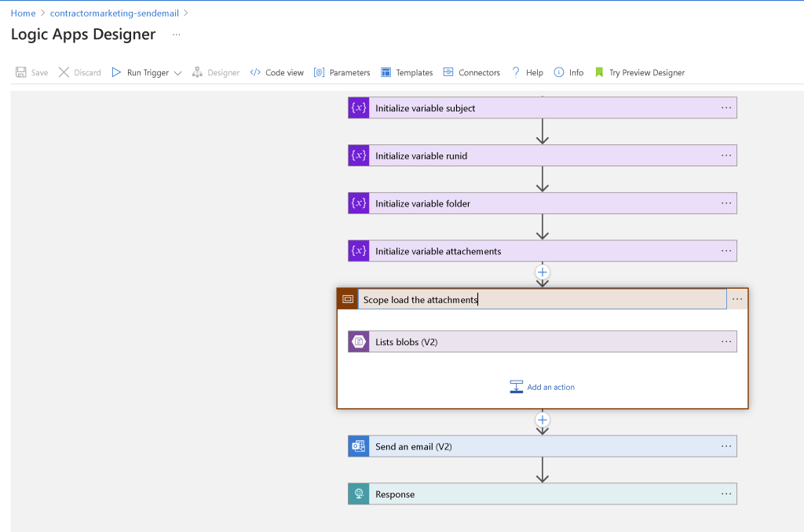The width and height of the screenshot is (804, 532).
Task: Expand the Run Trigger dropdown chevron
Action: point(178,73)
